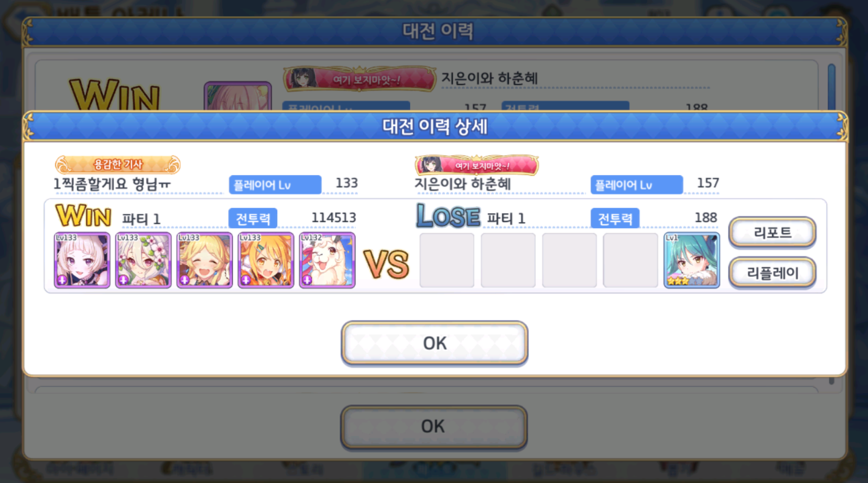This screenshot has width=868, height=483.
Task: Click the 여기 보지마앗 title badge in detail popup
Action: (x=477, y=165)
